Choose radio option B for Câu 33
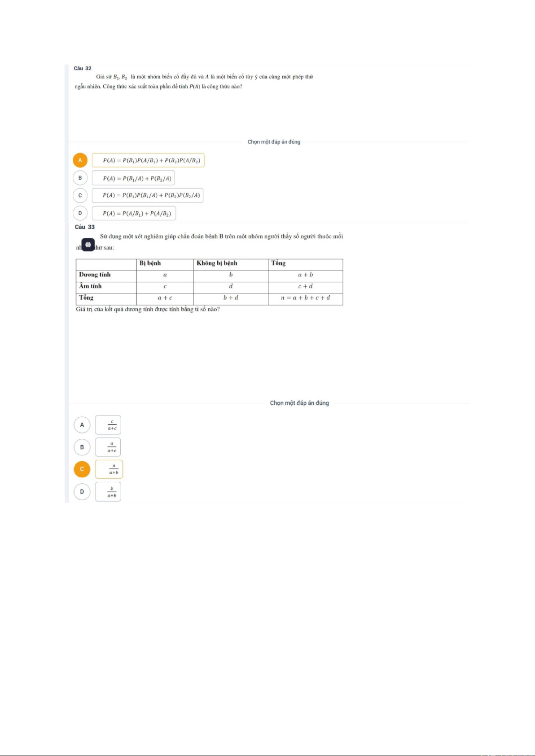The image size is (535, 756). point(82,447)
